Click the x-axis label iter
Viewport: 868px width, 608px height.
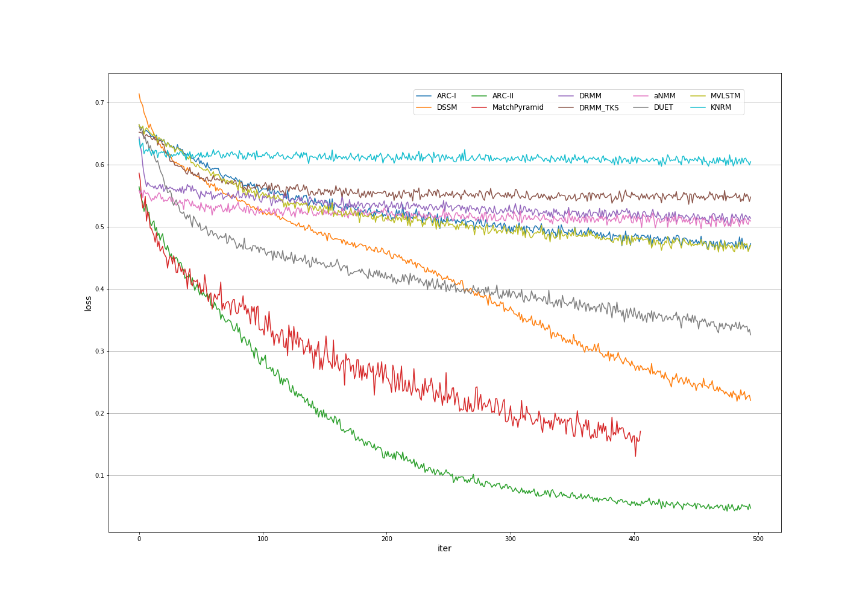click(444, 548)
